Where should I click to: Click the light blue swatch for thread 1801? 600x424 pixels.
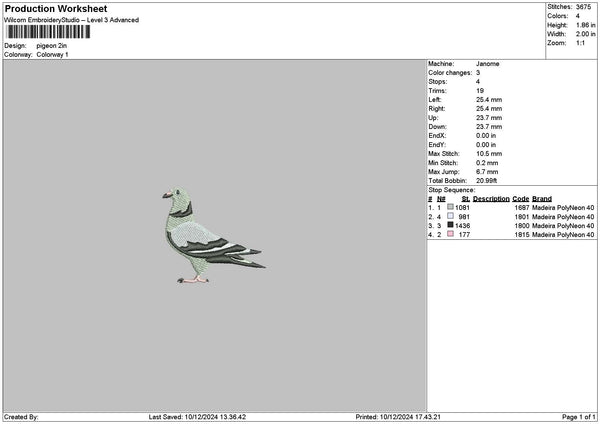pos(450,216)
